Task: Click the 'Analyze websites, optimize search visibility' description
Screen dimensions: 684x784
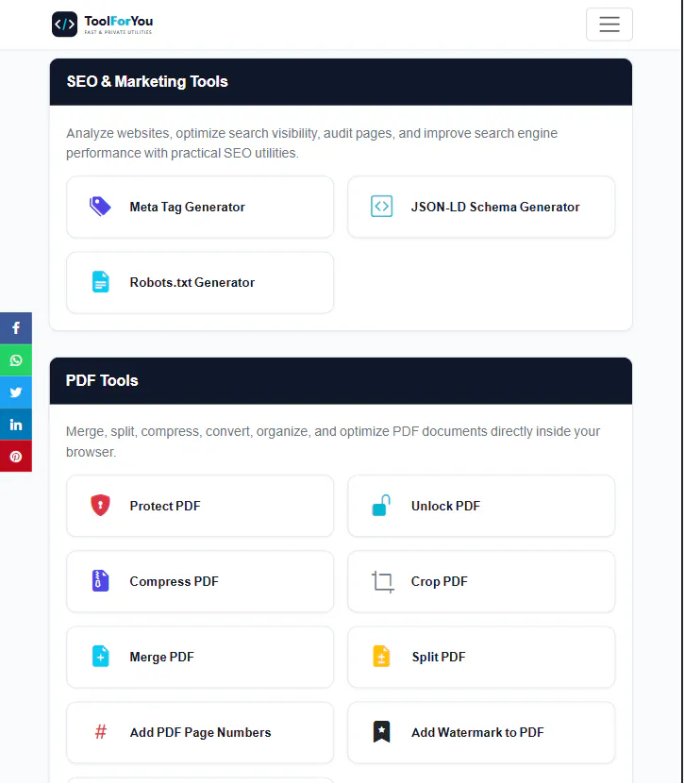Action: point(312,143)
